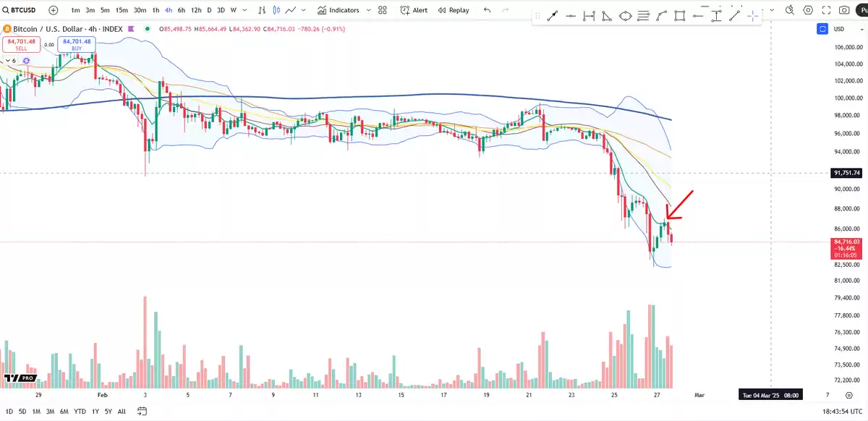Select the line chart style icon
Viewport: 868px width, 421px height.
(x=291, y=10)
